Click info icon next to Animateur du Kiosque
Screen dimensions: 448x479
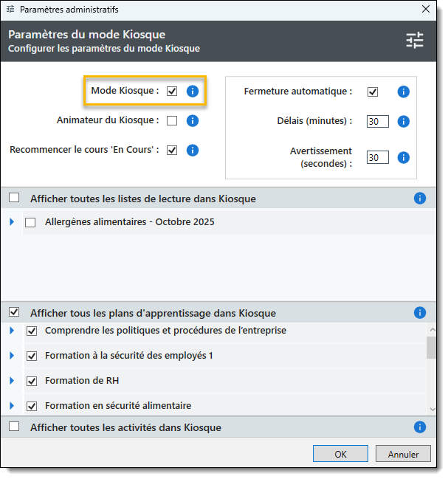tap(193, 121)
